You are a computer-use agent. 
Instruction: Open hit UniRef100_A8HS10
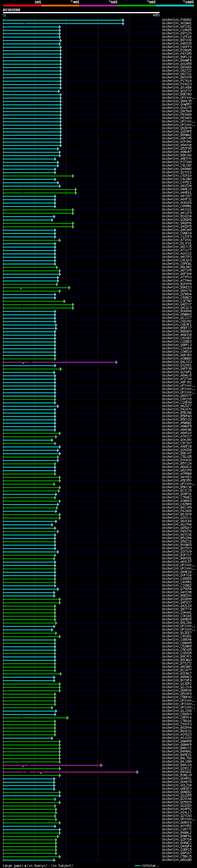coord(177,433)
